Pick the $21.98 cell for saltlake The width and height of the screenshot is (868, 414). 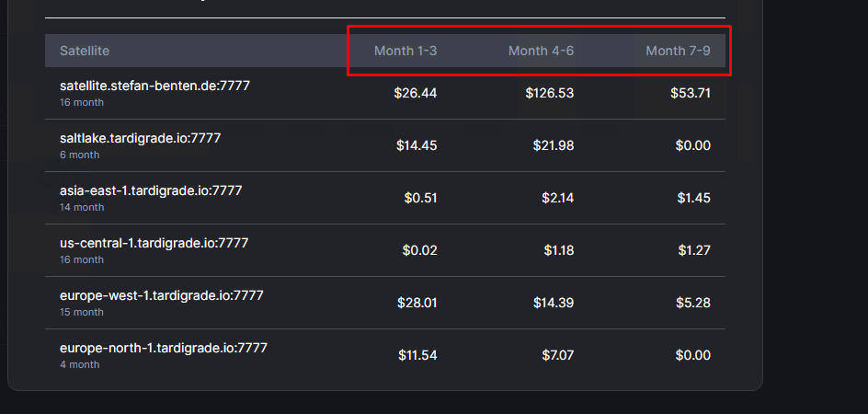pos(554,145)
